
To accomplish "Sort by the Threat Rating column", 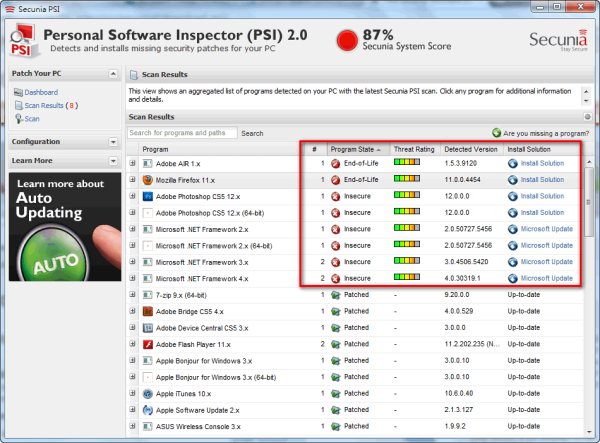I will click(x=414, y=149).
